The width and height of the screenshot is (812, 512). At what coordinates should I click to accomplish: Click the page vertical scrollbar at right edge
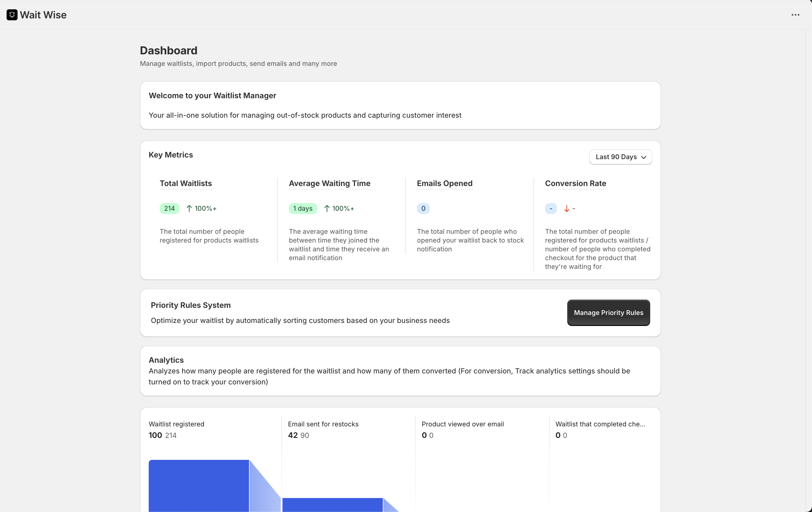(809, 271)
